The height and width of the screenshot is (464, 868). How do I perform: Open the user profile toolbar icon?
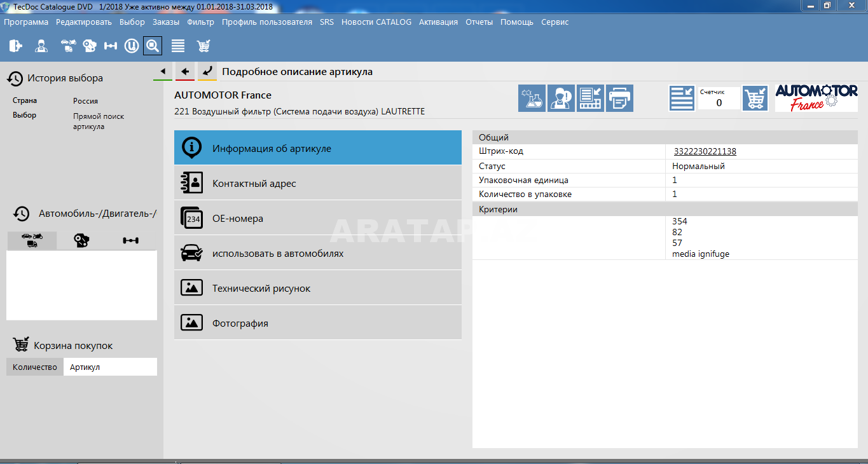pos(41,46)
